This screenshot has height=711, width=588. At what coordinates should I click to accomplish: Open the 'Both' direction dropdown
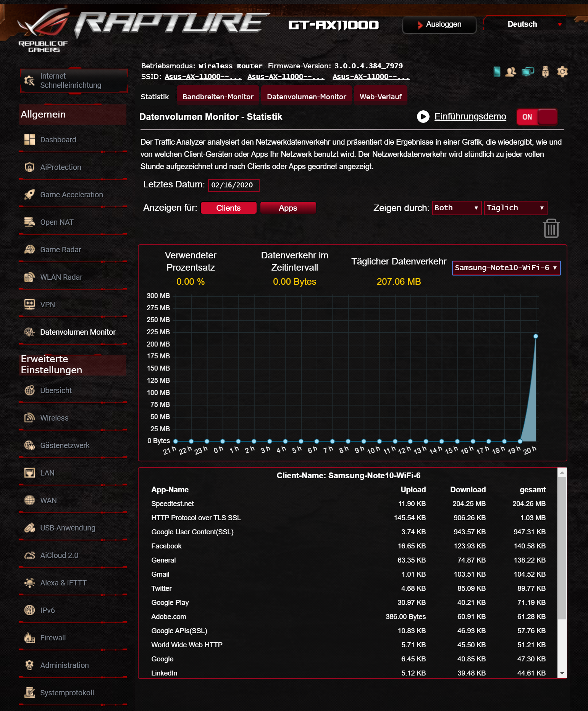457,208
